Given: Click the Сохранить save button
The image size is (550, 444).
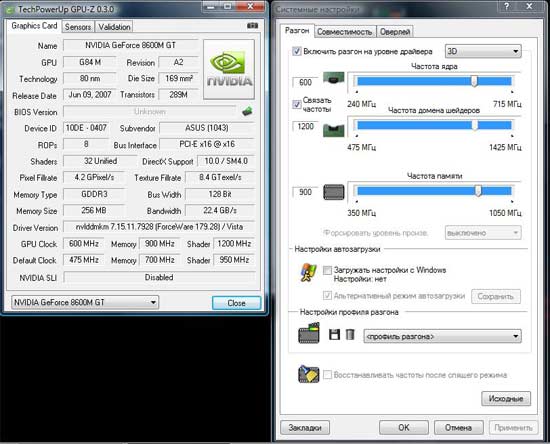Looking at the screenshot, I should 496,297.
